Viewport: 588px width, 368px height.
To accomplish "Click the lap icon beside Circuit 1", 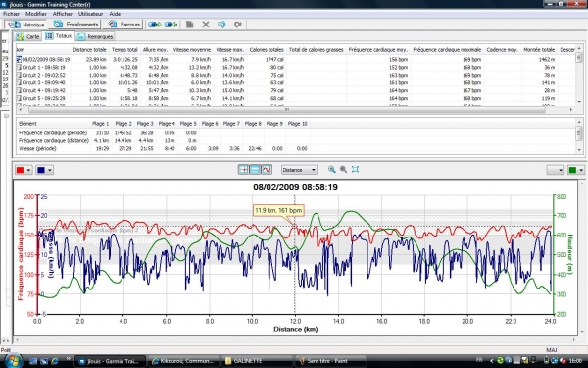I will pyautogui.click(x=19, y=67).
